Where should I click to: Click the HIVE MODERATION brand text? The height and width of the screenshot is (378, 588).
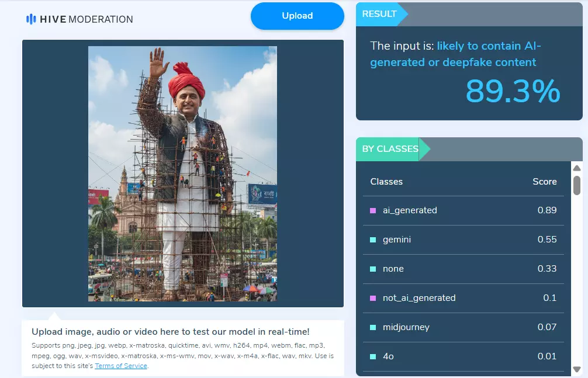[x=87, y=19]
